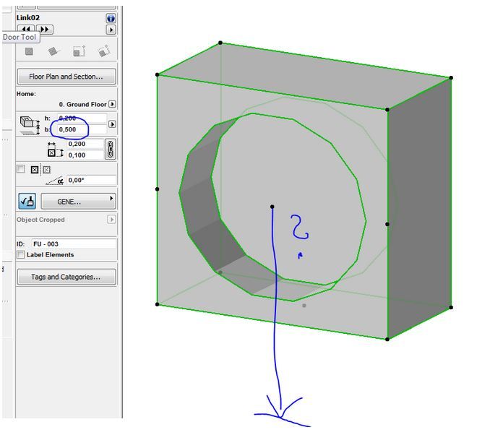This screenshot has width=477, height=448.
Task: Open the Ground Floor home story flyout
Action: click(x=112, y=104)
